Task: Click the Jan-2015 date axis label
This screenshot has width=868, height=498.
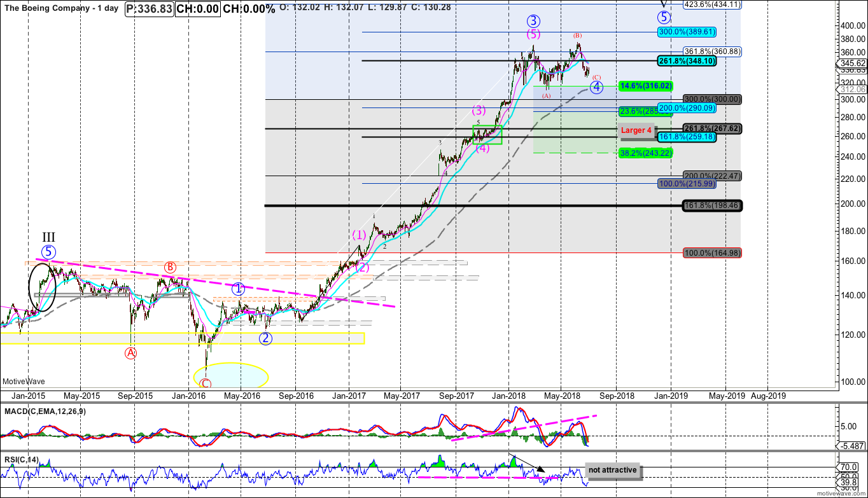Action: 27,395
